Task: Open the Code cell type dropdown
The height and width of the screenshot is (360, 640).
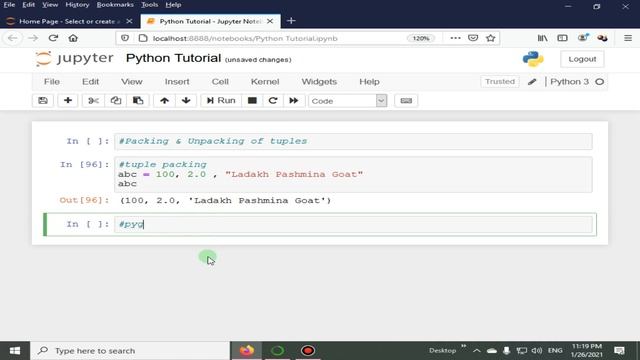Action: [348, 101]
